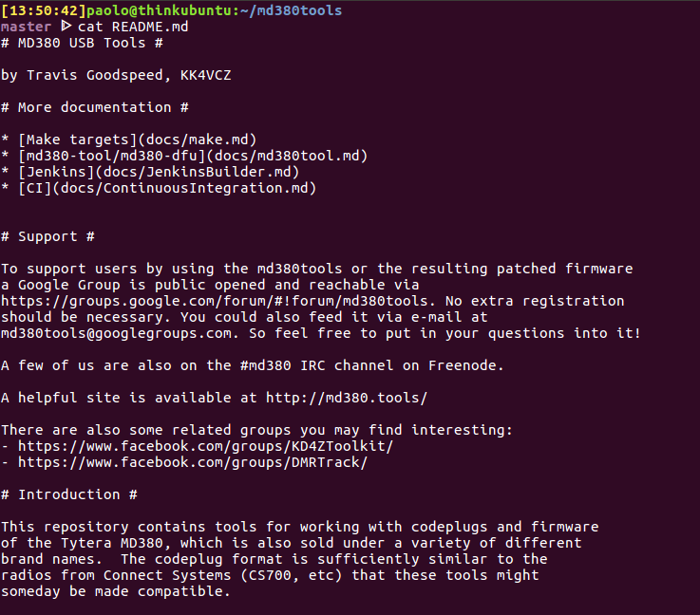Click the callsign KK4VCZ text
This screenshot has height=615, width=700.
(206, 75)
